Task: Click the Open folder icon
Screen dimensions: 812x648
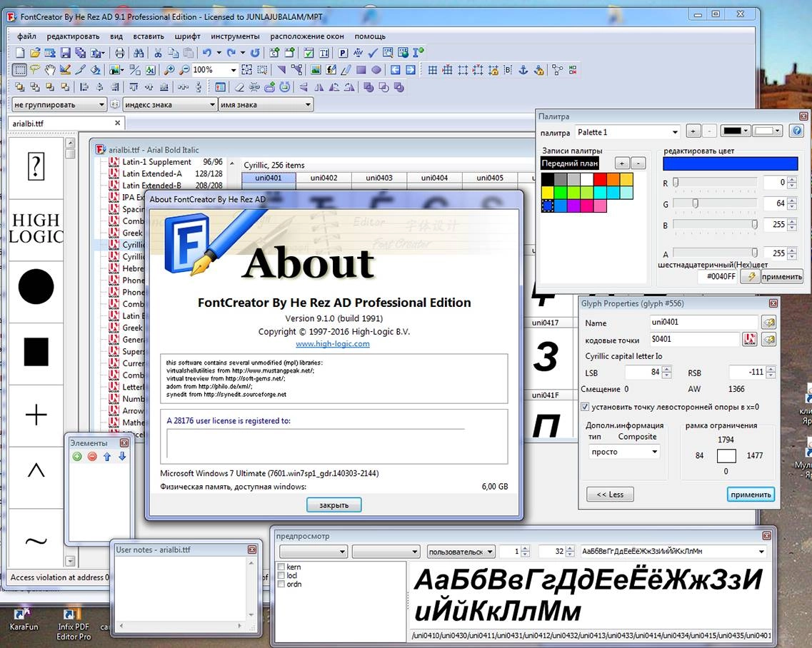Action: tap(35, 52)
